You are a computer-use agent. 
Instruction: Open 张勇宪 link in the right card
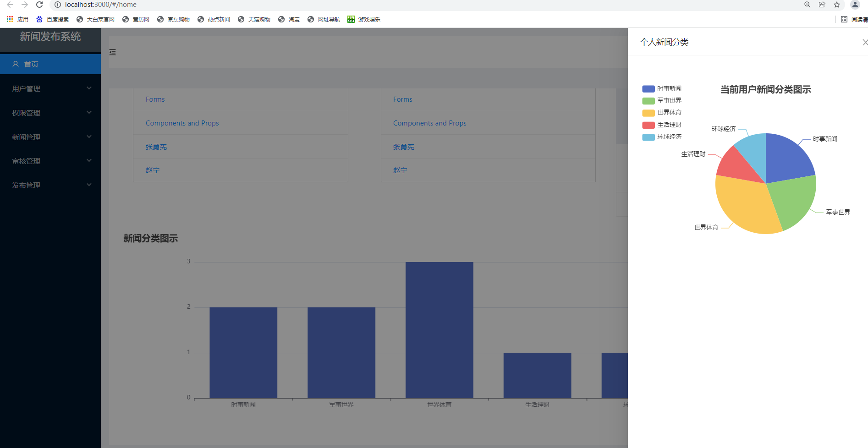click(404, 147)
